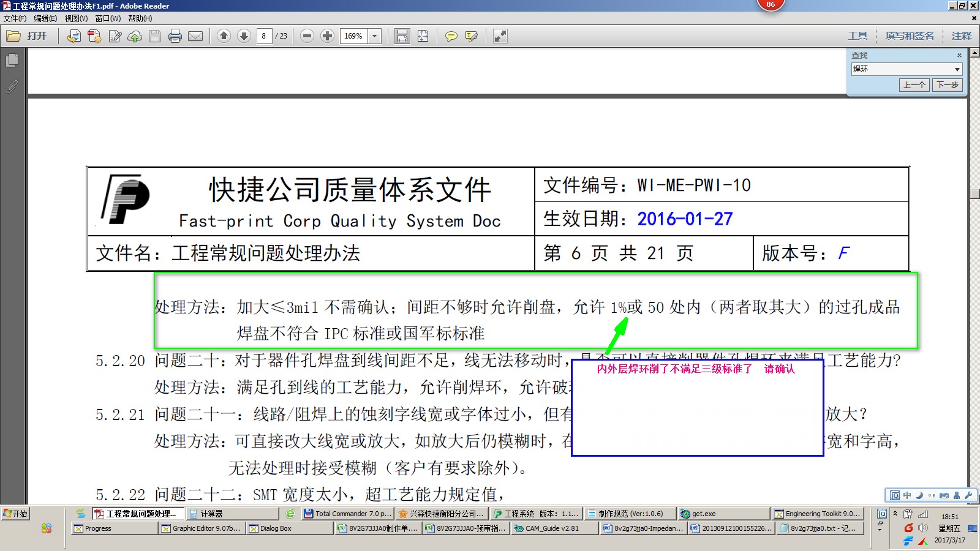Open the 工具 tools pane
This screenshot has width=980, height=551.
(858, 36)
